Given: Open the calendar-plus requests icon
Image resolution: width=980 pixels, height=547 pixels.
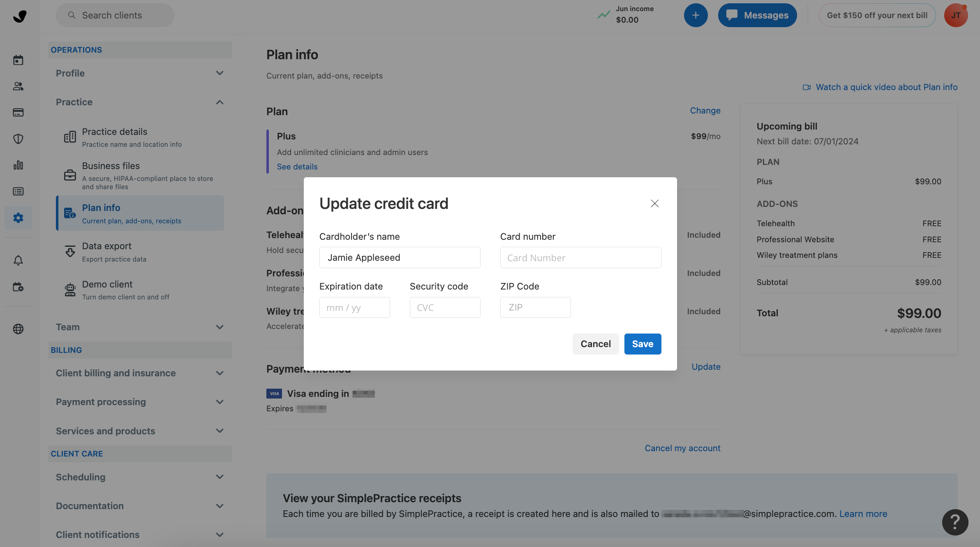Looking at the screenshot, I should 18,287.
